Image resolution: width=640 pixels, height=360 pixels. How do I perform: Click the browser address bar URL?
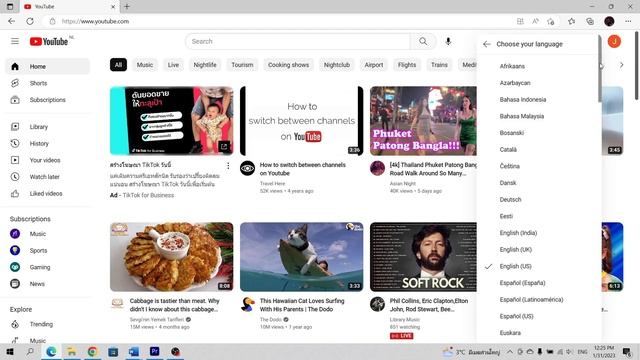tap(95, 21)
